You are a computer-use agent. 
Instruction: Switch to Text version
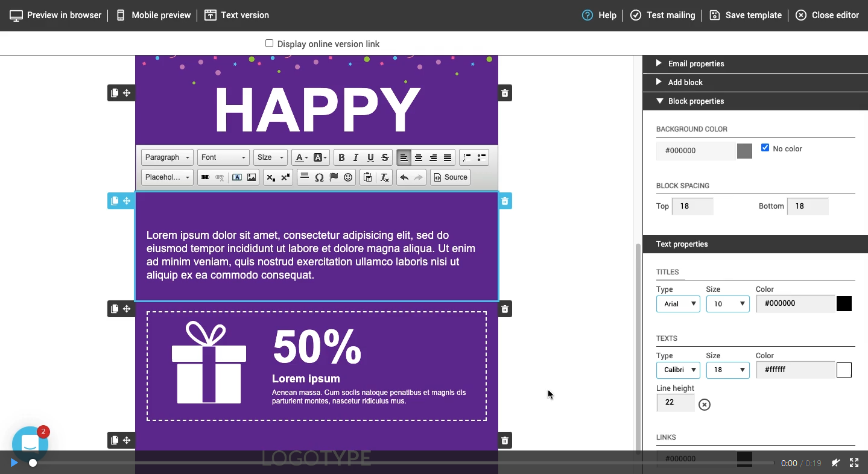tap(237, 15)
